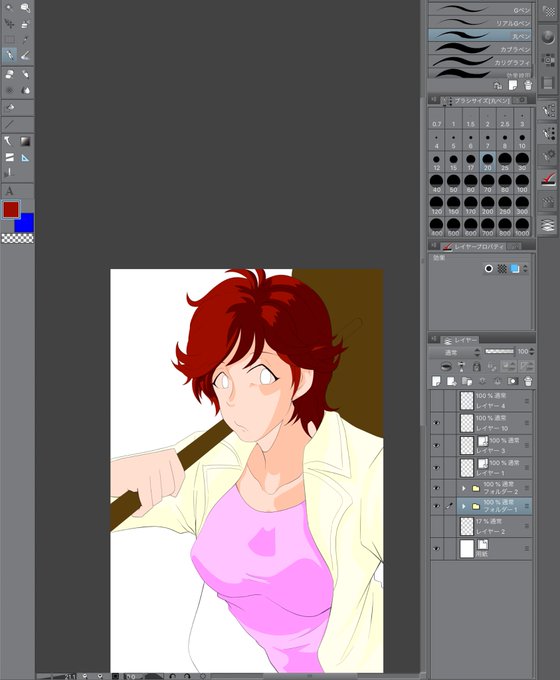Enable layer color effect in layer property
Viewport: 560px width, 680px height.
[x=514, y=268]
